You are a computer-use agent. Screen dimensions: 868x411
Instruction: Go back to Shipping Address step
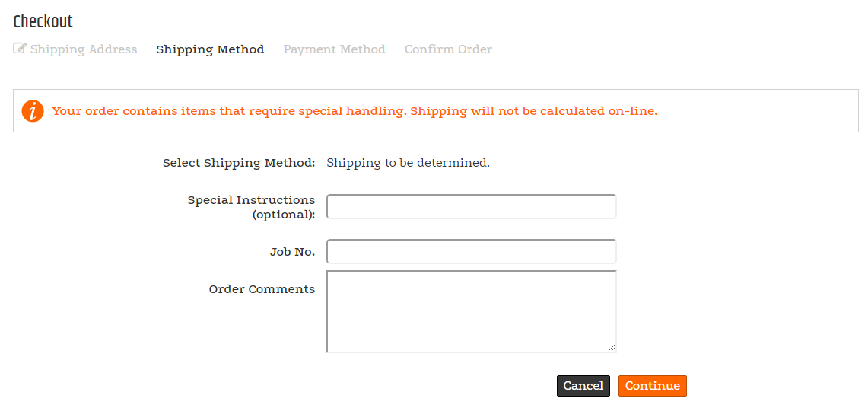click(84, 49)
